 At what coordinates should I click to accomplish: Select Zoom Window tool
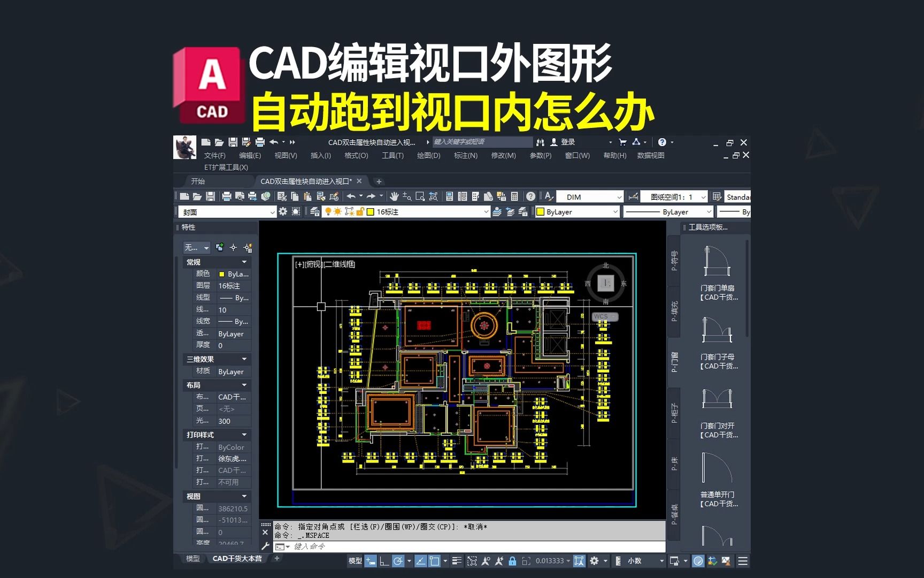tap(420, 197)
